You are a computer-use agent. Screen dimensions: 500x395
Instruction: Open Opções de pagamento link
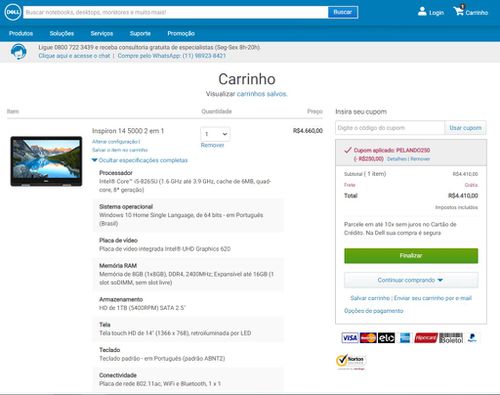(x=373, y=311)
